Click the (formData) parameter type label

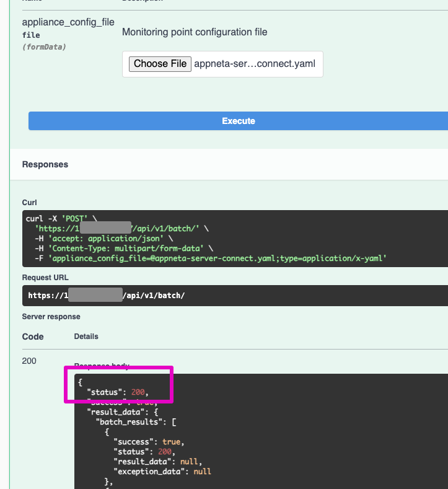pos(44,46)
